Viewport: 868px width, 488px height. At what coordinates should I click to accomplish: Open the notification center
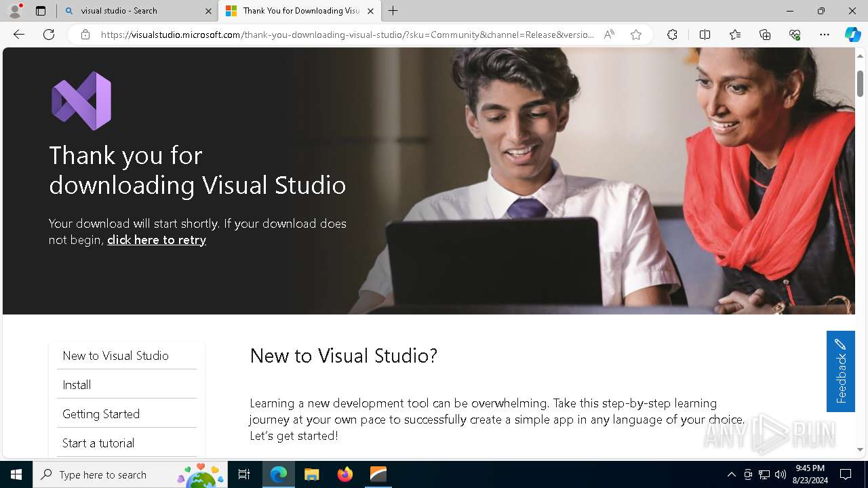click(846, 474)
